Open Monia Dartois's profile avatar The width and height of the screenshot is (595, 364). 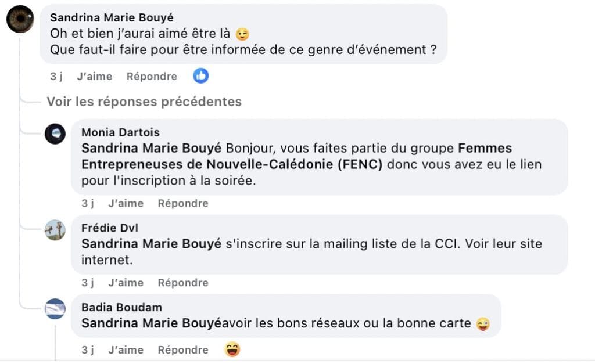(55, 134)
